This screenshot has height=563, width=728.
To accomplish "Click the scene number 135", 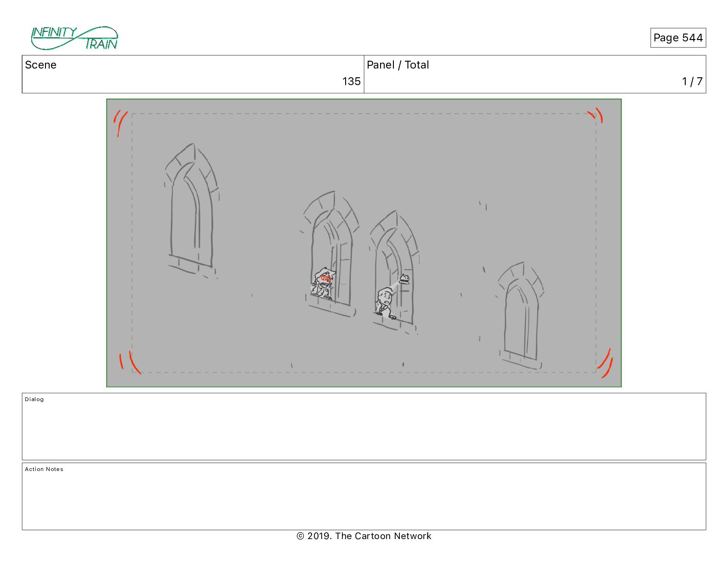I will pyautogui.click(x=351, y=81).
